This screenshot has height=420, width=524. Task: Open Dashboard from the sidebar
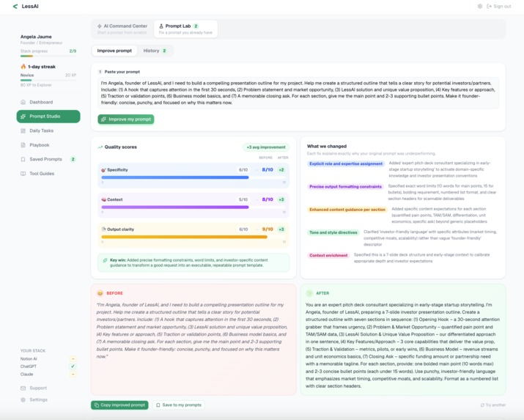tap(48, 102)
